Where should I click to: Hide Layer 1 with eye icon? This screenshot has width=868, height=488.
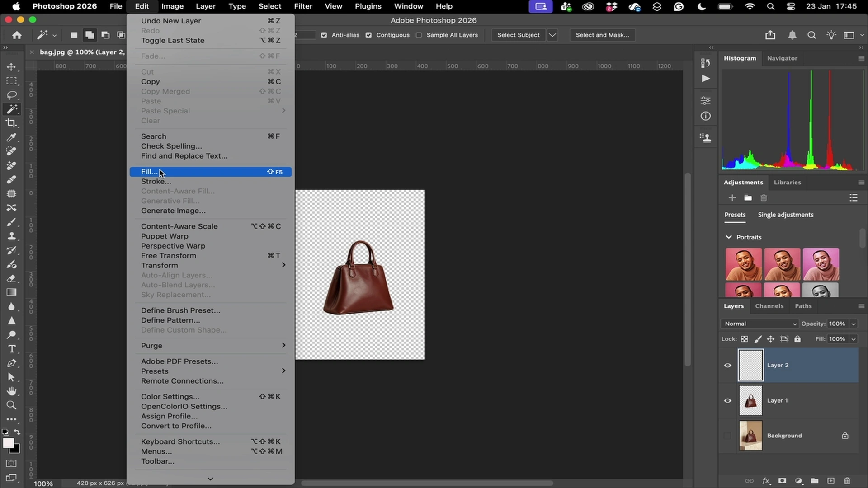pos(727,400)
